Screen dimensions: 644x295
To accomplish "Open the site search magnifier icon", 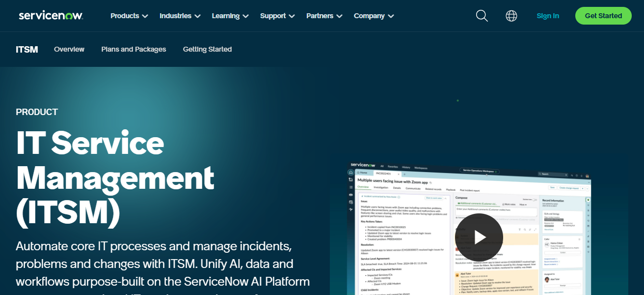I will tap(482, 16).
